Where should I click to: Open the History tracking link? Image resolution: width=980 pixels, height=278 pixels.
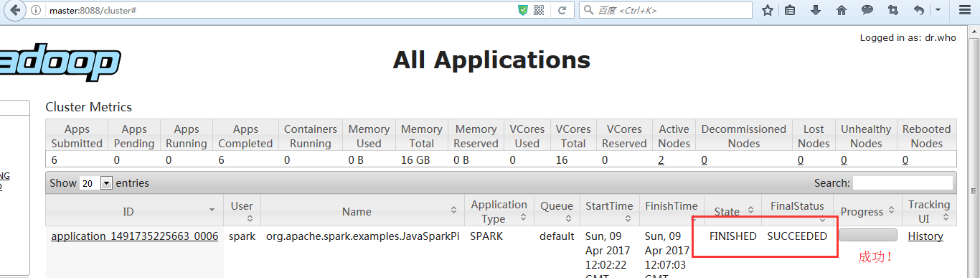pos(925,236)
